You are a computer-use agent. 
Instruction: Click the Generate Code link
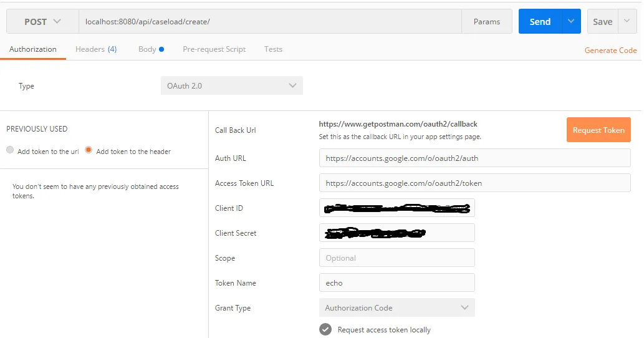[610, 51]
